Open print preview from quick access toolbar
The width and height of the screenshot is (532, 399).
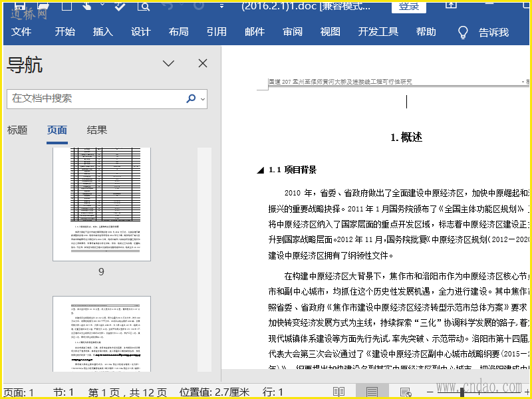click(x=143, y=6)
